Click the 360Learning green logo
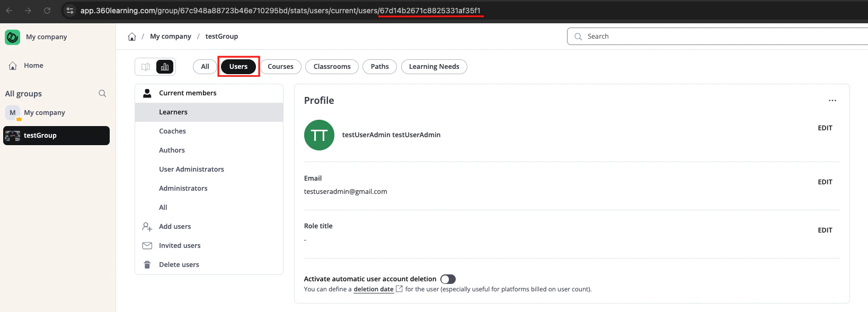The image size is (868, 312). pyautogui.click(x=13, y=37)
